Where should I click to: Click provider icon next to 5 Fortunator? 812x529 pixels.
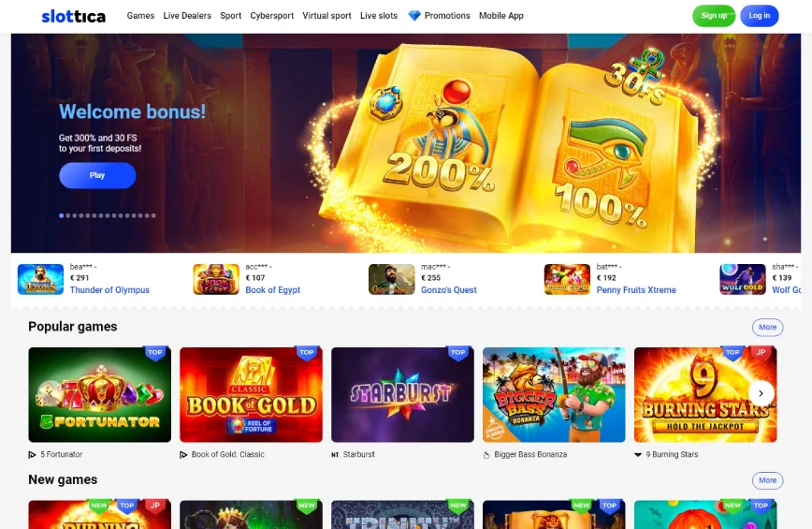click(x=32, y=454)
